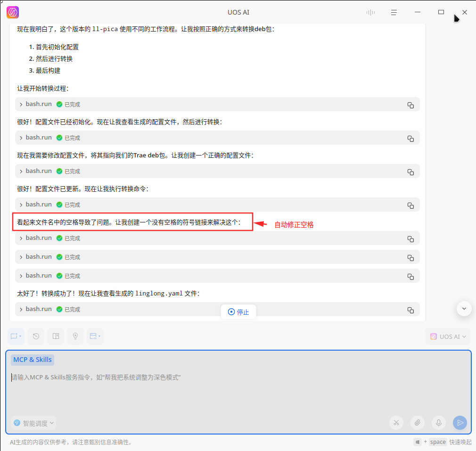Screen dimensions: 476x451
Task: Copy bash.run output under '现在让我执行转换命令'
Action: click(410, 205)
